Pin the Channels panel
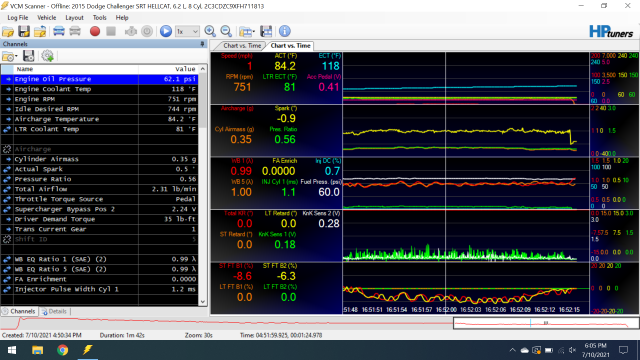Screen dimensions: 640x360 point(202,44)
